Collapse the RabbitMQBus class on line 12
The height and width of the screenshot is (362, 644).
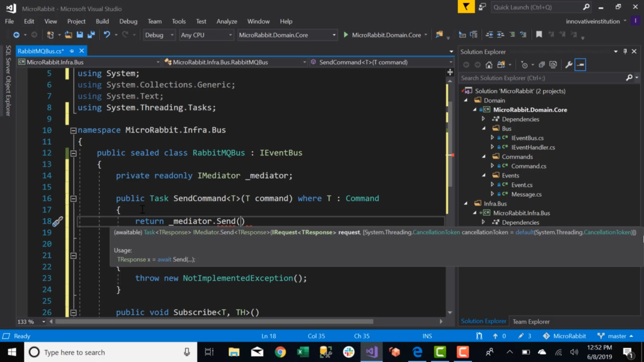click(x=74, y=153)
